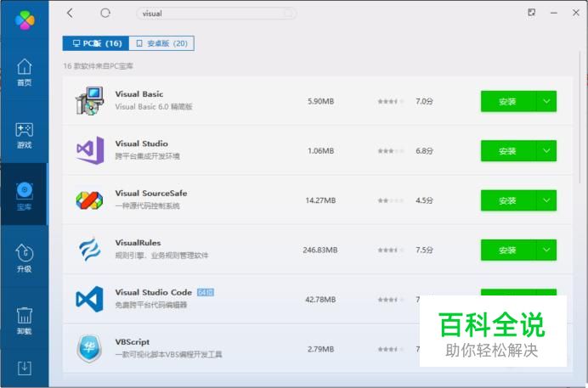Open the downloads icon at sidebar bottom

click(x=25, y=368)
